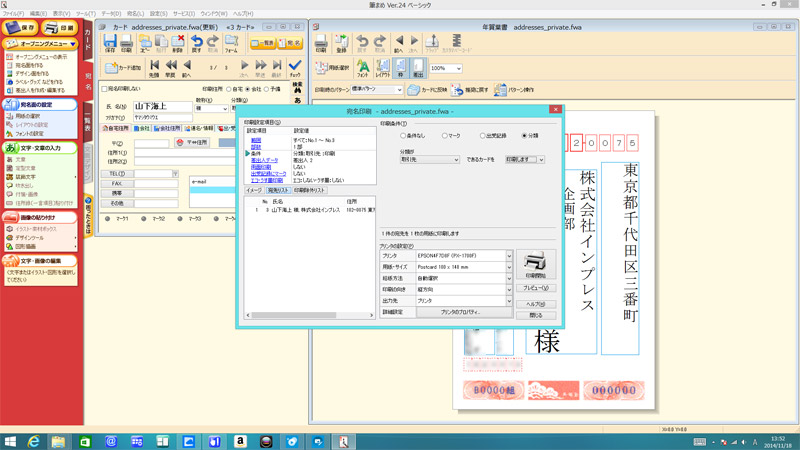800x450 pixels.
Task: Click the レイアウト icon in postcard toolbar
Action: pos(381,68)
